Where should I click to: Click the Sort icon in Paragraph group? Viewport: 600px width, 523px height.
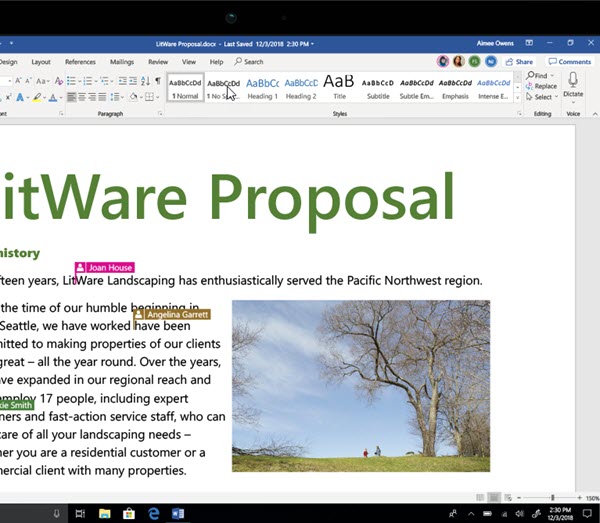click(144, 80)
